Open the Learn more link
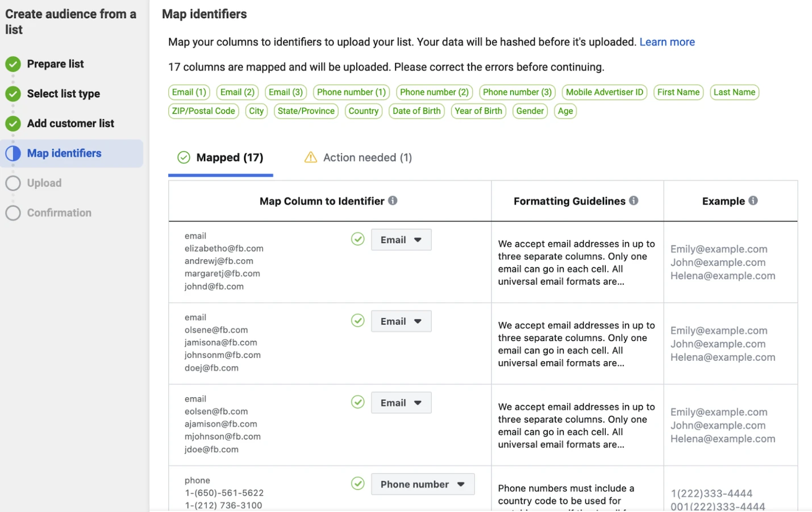The width and height of the screenshot is (812, 512). [667, 42]
